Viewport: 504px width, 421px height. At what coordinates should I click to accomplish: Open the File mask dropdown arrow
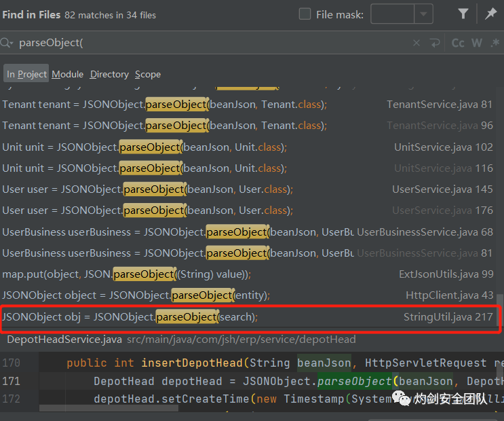[424, 14]
